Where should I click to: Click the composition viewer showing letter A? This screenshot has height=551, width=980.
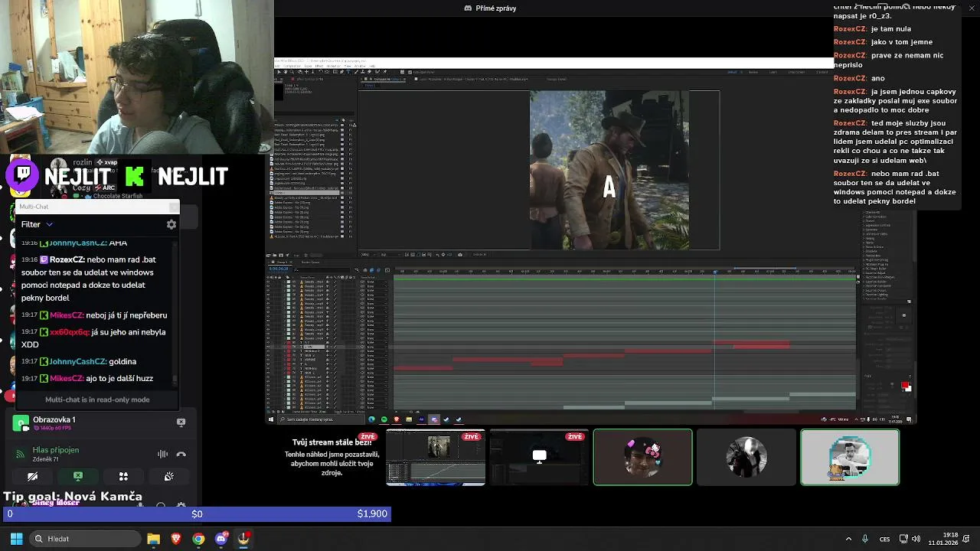(x=609, y=170)
